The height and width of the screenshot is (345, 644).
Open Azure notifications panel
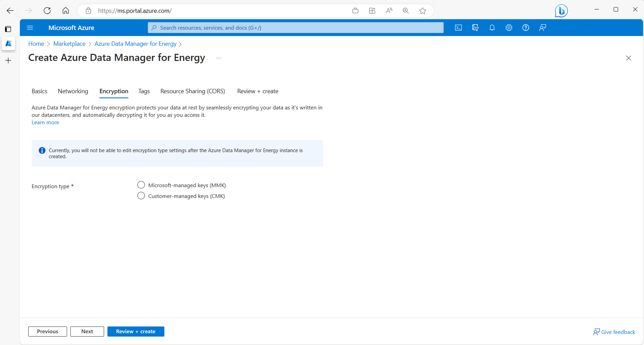492,27
